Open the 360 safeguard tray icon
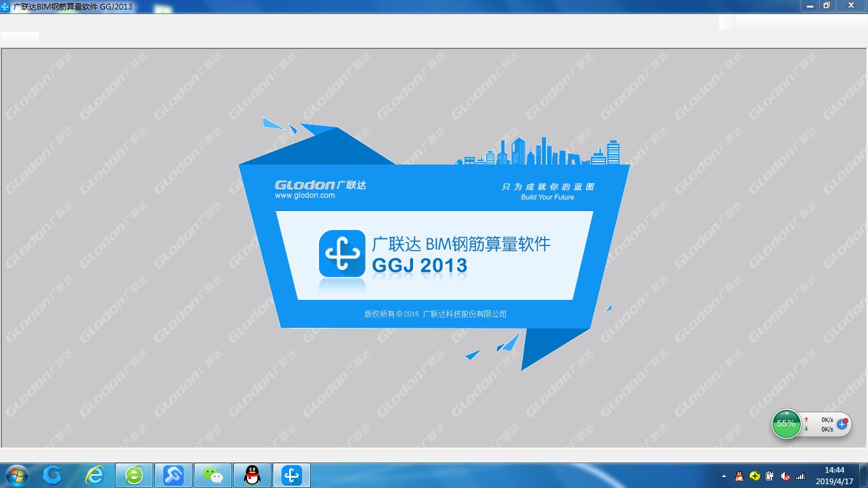The image size is (868, 488). tap(754, 476)
